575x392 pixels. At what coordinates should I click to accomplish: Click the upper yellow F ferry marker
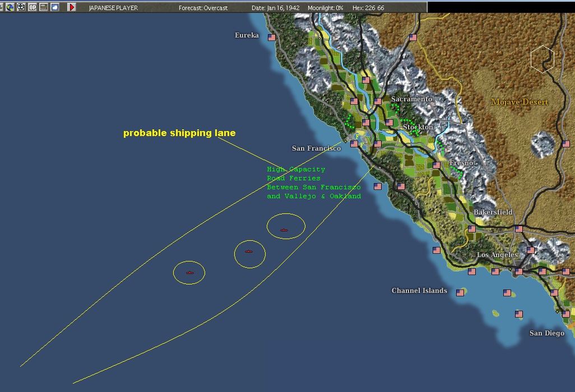click(358, 137)
